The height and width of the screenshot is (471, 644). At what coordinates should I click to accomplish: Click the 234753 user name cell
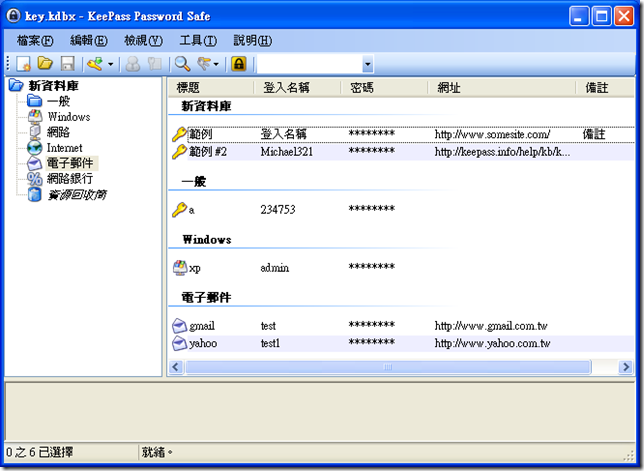point(278,210)
